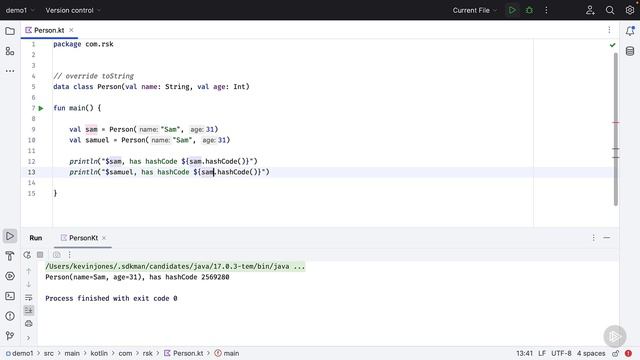Open Notifications bell icon

630,31
